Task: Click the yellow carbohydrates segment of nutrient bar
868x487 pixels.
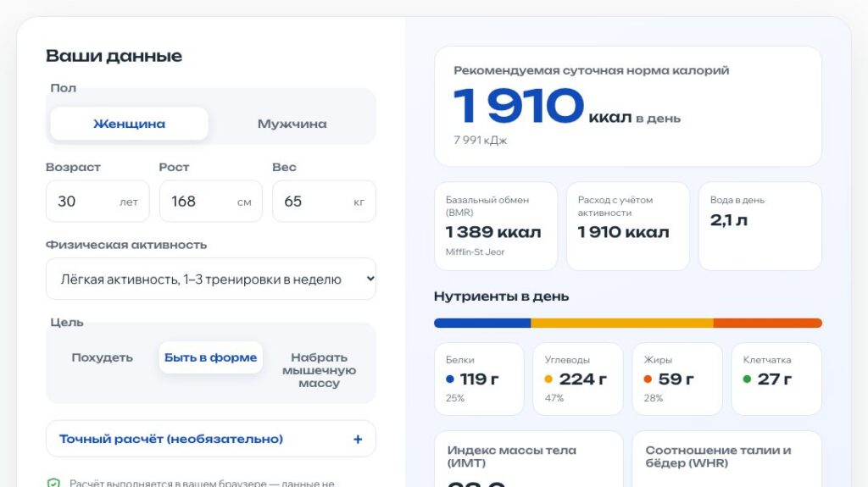Action: coord(622,323)
